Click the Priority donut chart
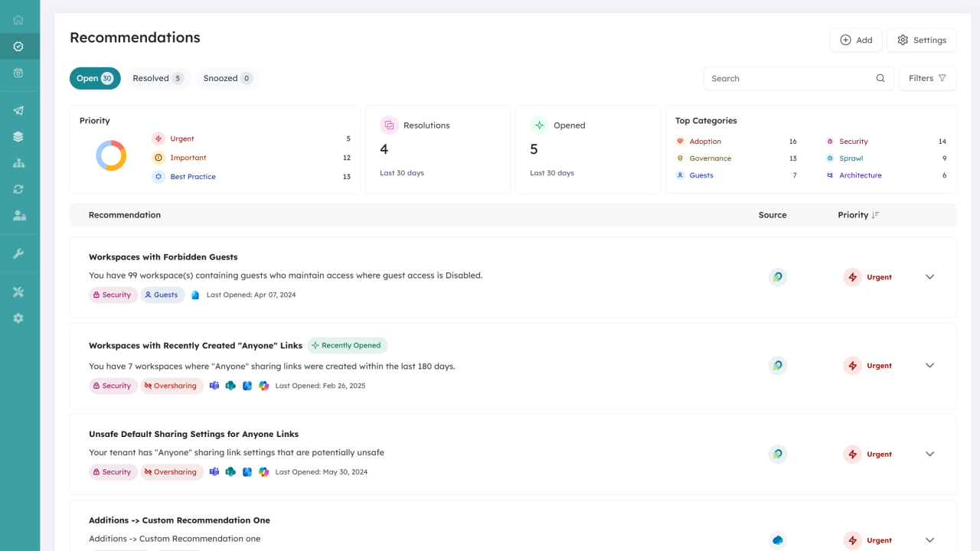 click(111, 156)
